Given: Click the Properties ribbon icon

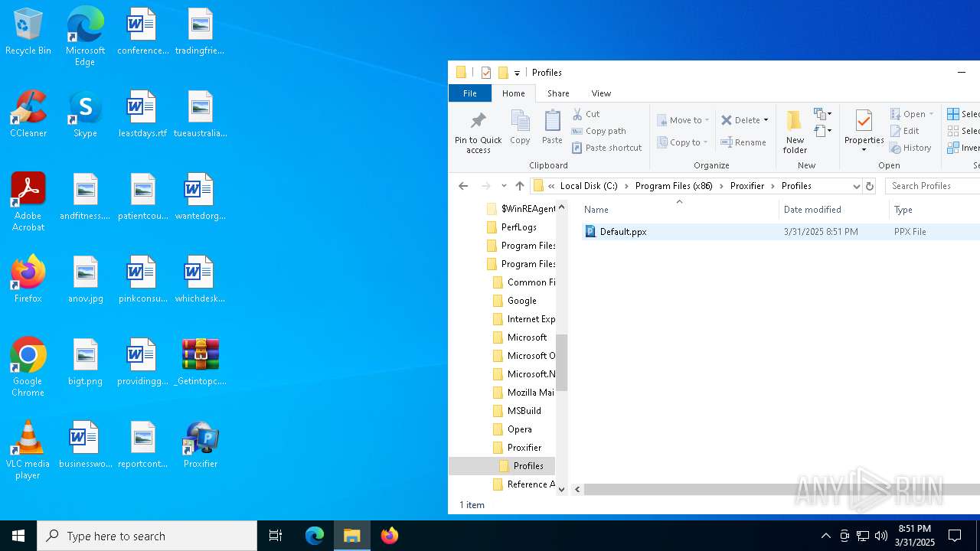Looking at the screenshot, I should tap(864, 122).
